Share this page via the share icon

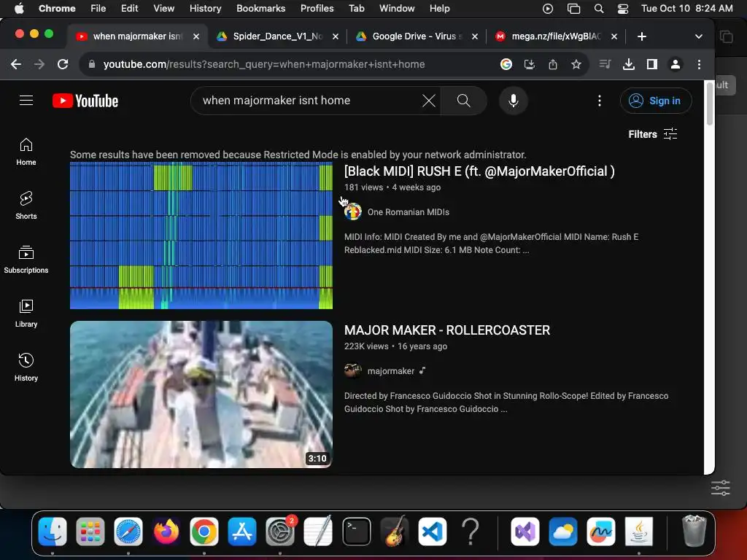coord(553,64)
